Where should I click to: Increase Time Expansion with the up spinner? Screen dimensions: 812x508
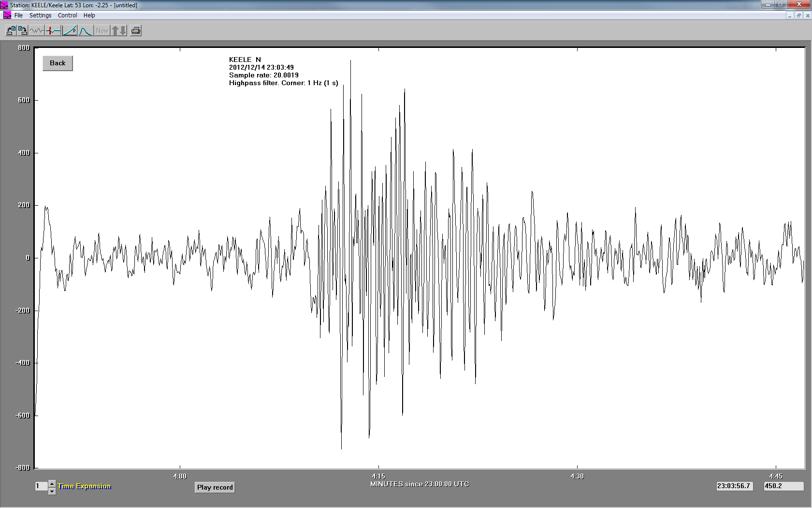coord(52,484)
